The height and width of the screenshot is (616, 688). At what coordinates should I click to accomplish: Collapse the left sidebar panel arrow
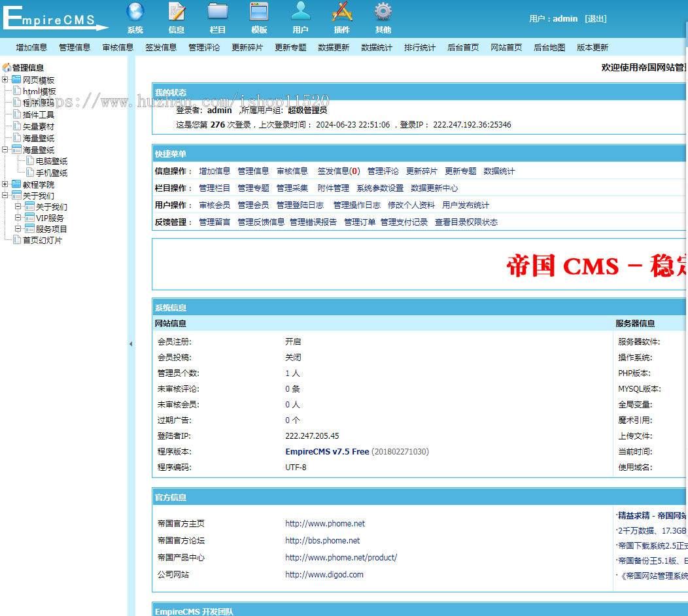pyautogui.click(x=131, y=344)
